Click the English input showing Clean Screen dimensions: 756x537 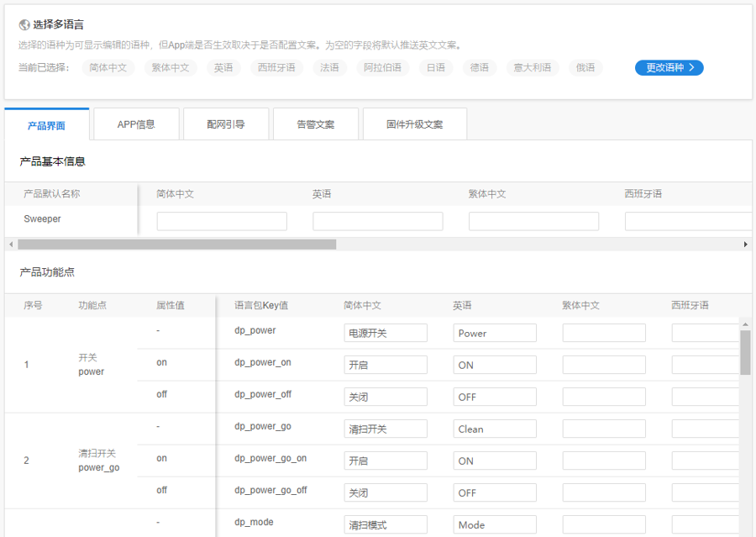pyautogui.click(x=494, y=429)
